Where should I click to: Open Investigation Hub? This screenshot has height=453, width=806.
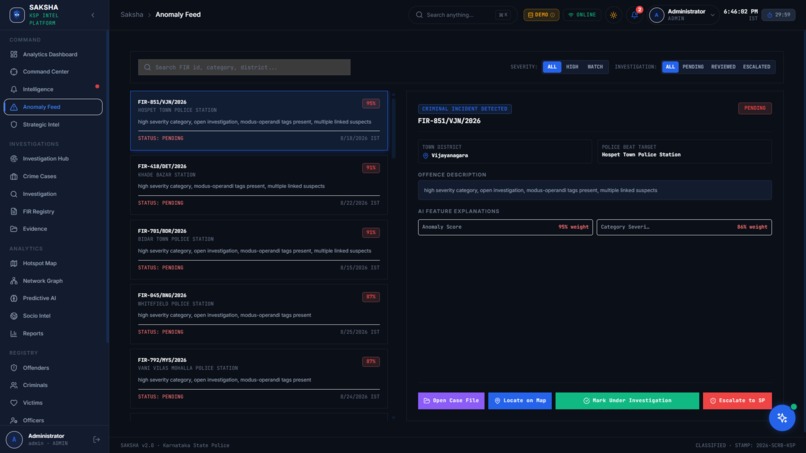pyautogui.click(x=45, y=159)
